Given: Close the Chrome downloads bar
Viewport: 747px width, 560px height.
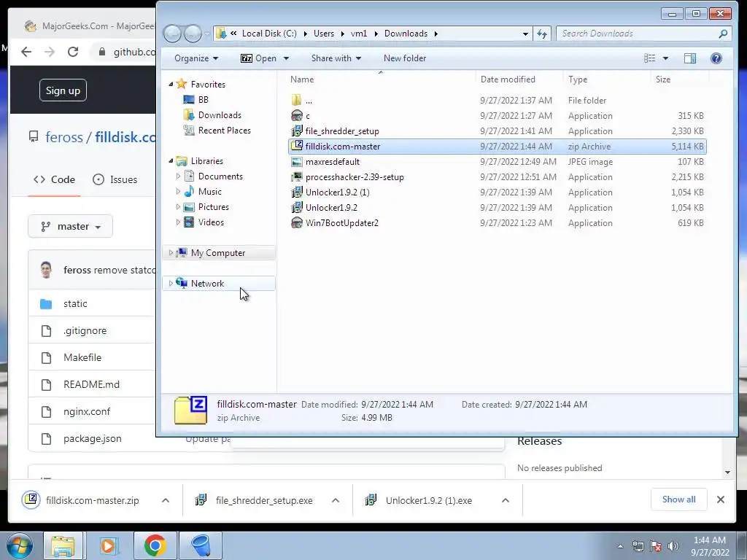Looking at the screenshot, I should (720, 499).
